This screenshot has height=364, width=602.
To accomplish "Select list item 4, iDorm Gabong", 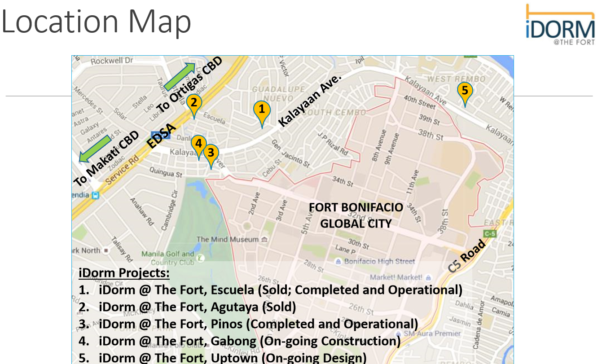I will pyautogui.click(x=240, y=341).
